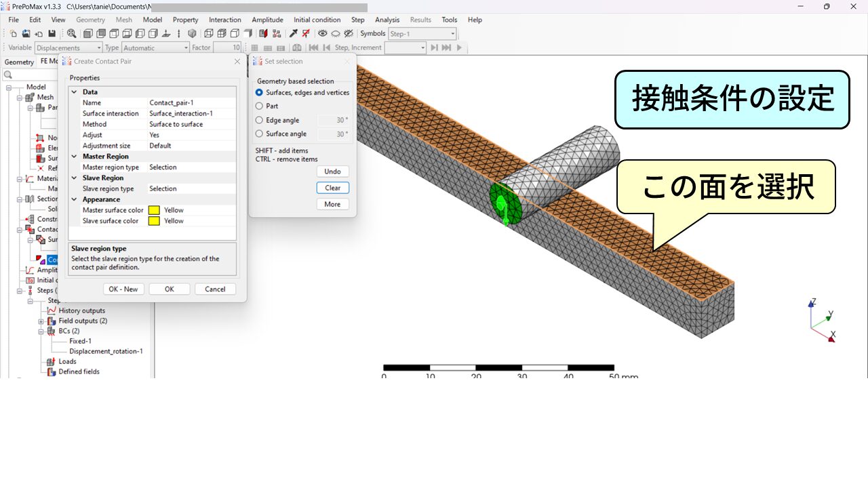Click the Open file toolbar icon
The image size is (868, 488).
coord(26,33)
